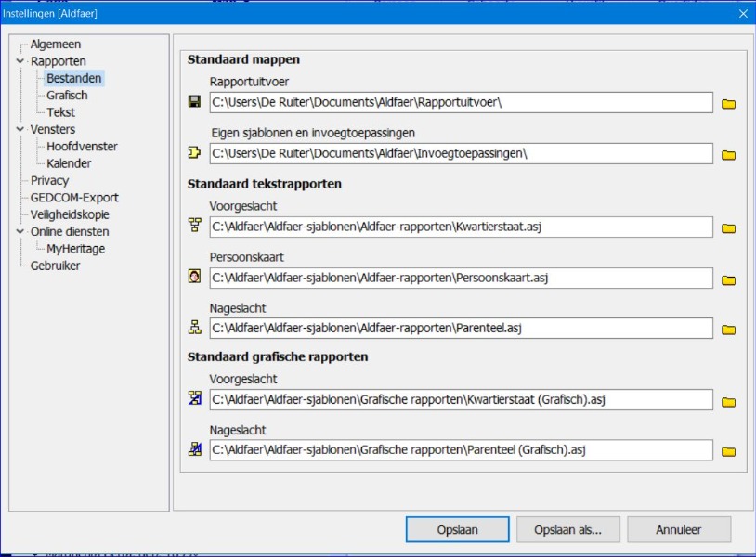756x557 pixels.
Task: Click the floppy disk icon beside Rapportuitvoer
Action: 194,102
